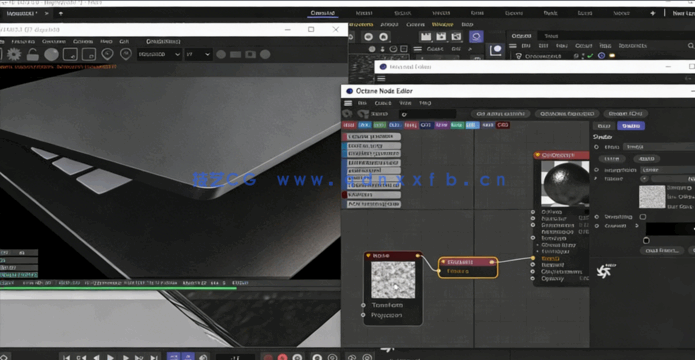
Task: Collapse the Noise node using its triangle
Action: 368,256
